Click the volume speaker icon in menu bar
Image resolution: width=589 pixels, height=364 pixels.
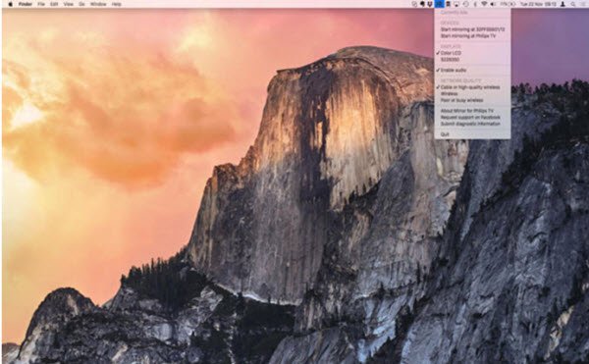coord(493,4)
